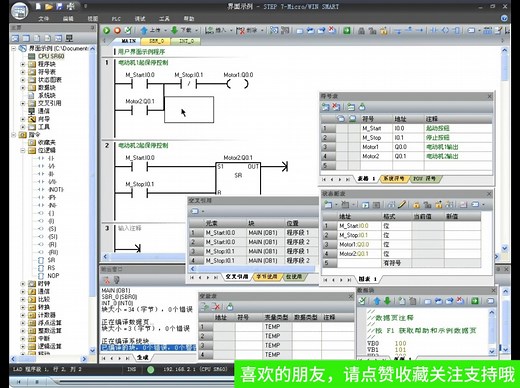
Task: Click the green go-to arrow icon in main toolbar
Action: (x=347, y=30)
